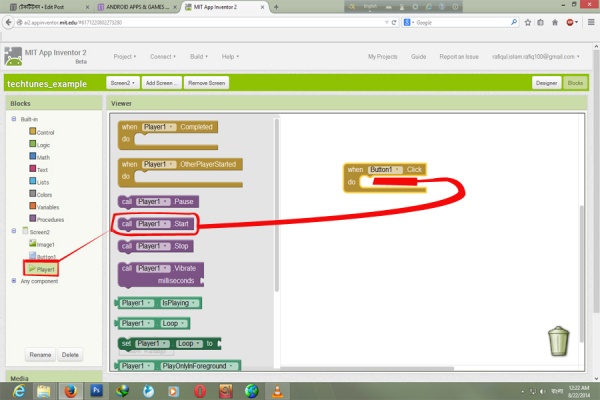The height and width of the screenshot is (400, 600).
Task: Select the call Player1.Vibrate block
Action: click(x=161, y=274)
